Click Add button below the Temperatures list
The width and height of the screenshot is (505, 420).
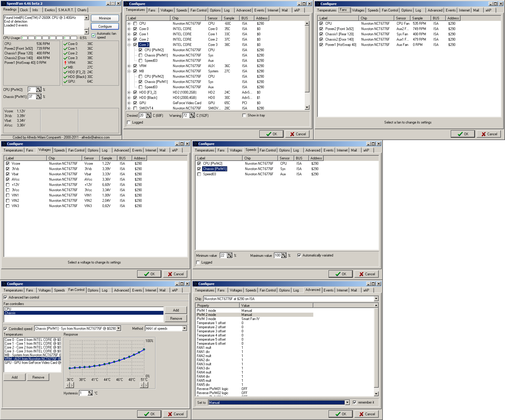[x=15, y=377]
